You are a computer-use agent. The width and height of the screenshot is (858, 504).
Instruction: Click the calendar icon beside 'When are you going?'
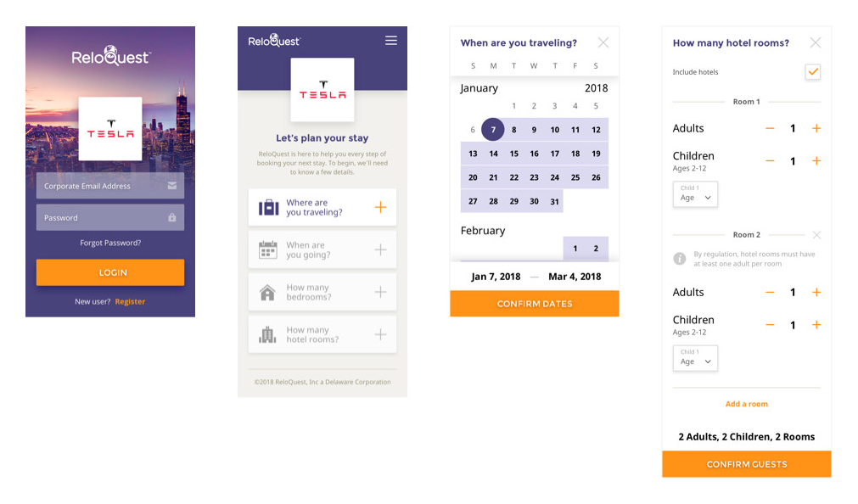[268, 249]
